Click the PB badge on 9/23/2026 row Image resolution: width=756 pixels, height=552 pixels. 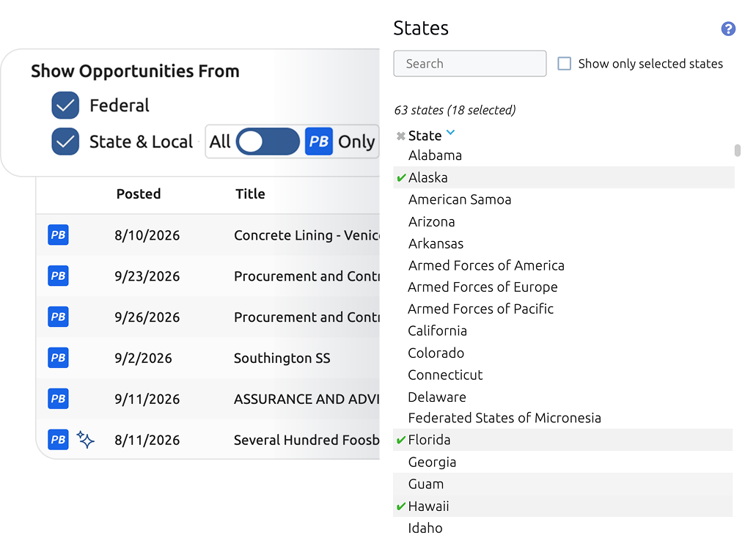58,276
